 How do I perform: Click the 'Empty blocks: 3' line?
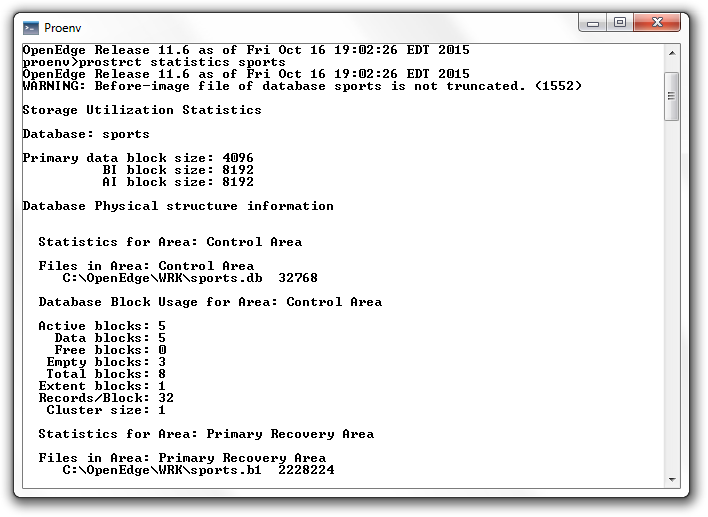106,362
